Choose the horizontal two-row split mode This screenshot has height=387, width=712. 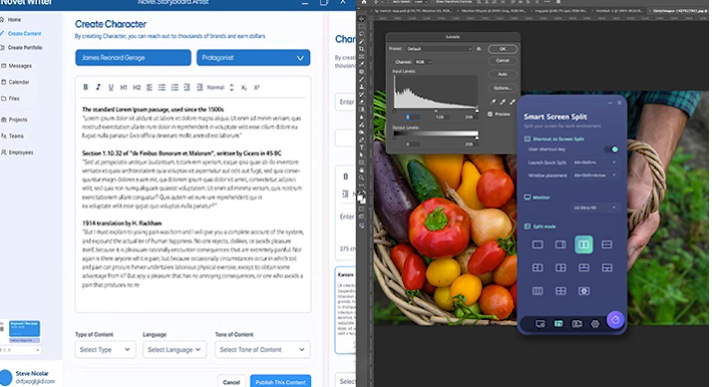(607, 244)
